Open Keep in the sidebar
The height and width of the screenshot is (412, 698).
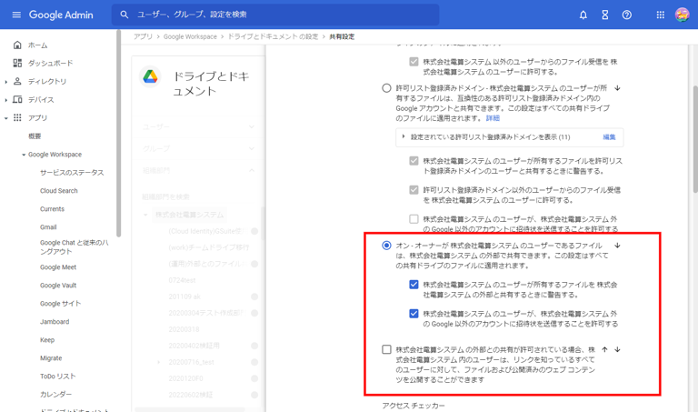tap(47, 340)
